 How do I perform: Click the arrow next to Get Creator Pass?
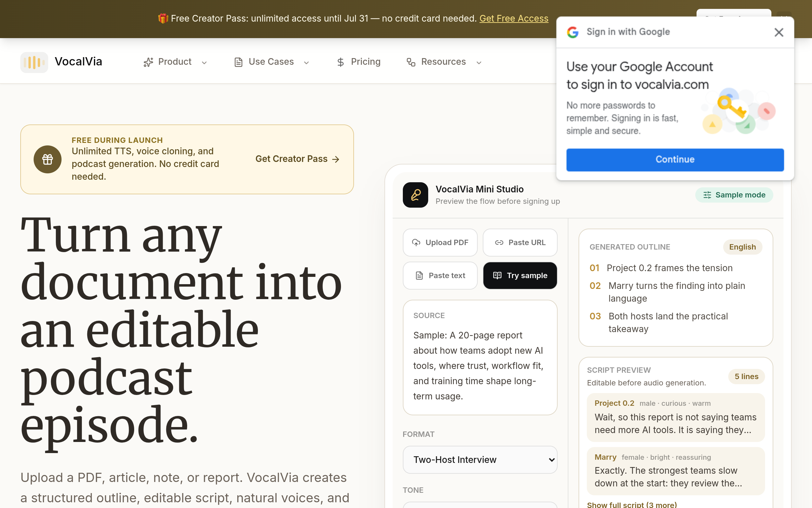[336, 159]
